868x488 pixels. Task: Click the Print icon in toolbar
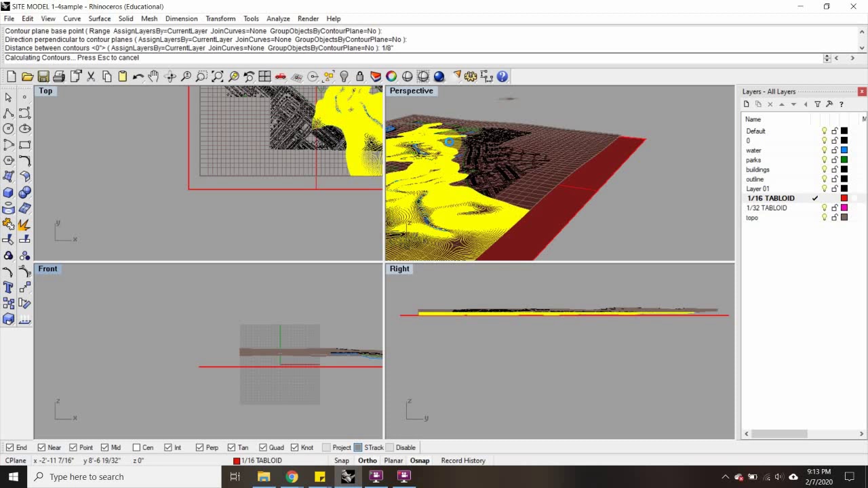pos(59,77)
